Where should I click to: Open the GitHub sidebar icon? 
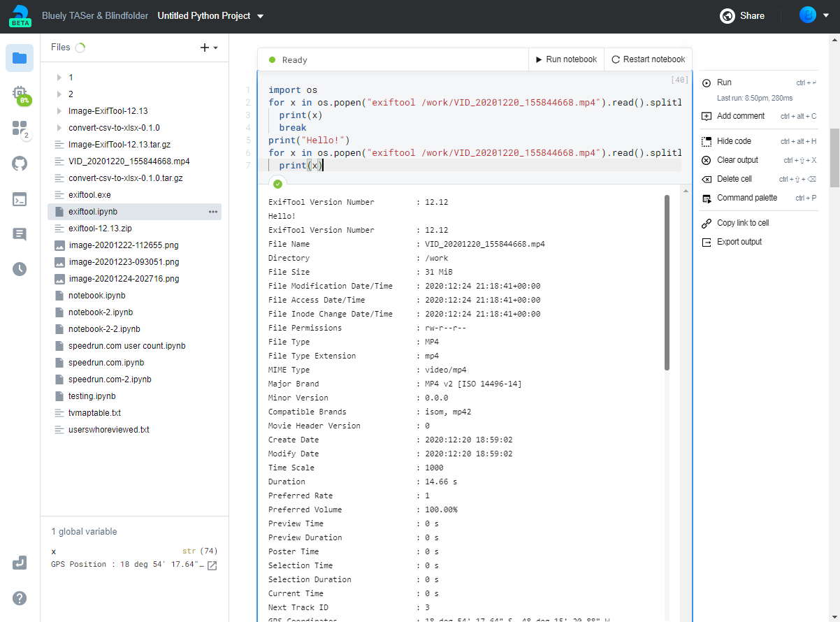pos(20,164)
